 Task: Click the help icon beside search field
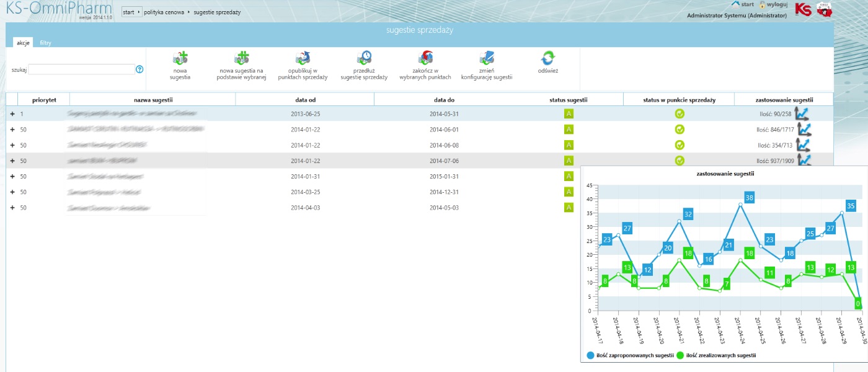[x=139, y=69]
